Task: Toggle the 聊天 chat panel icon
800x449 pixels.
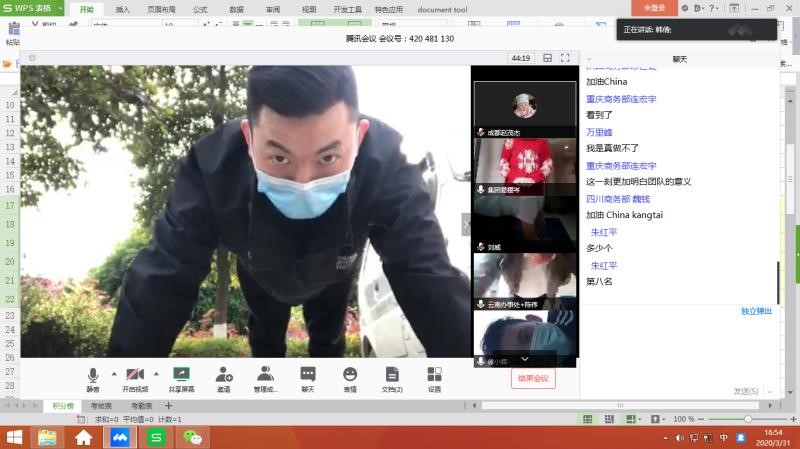Action: tap(308, 378)
